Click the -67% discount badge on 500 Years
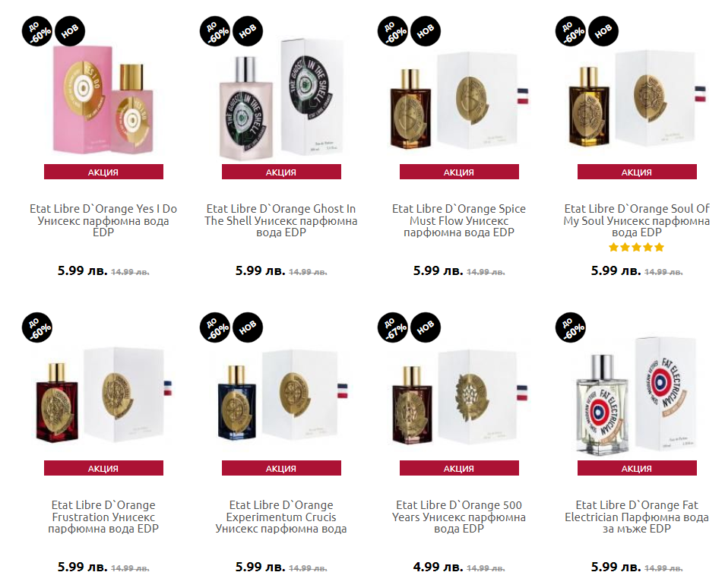The image size is (725, 588). pyautogui.click(x=393, y=327)
